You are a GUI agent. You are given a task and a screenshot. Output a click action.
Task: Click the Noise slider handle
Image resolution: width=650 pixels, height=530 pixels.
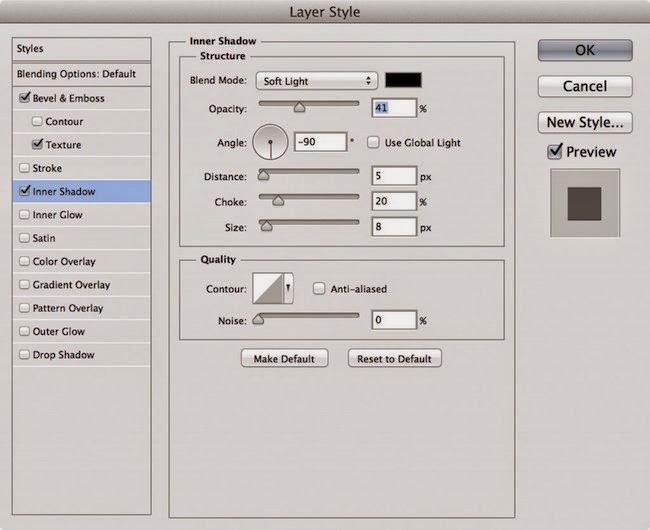[x=258, y=319]
